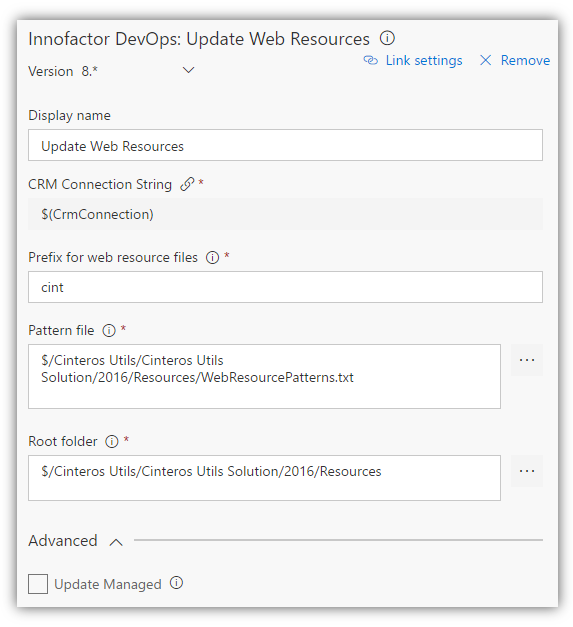Show info for Update Managed option

[176, 583]
